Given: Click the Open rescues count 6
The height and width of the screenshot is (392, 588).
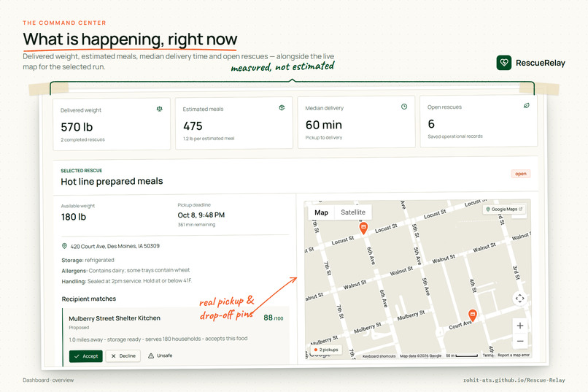Looking at the screenshot, I should tap(431, 124).
